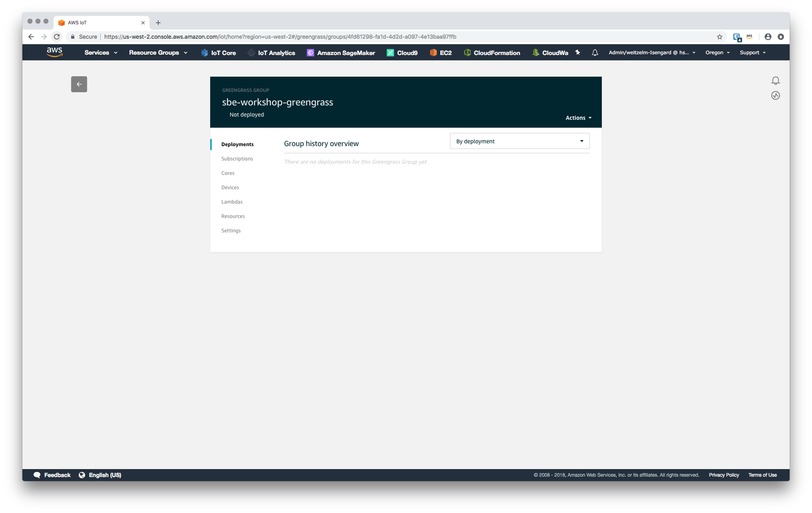Reload the page in browser
The image size is (812, 513).
[57, 37]
